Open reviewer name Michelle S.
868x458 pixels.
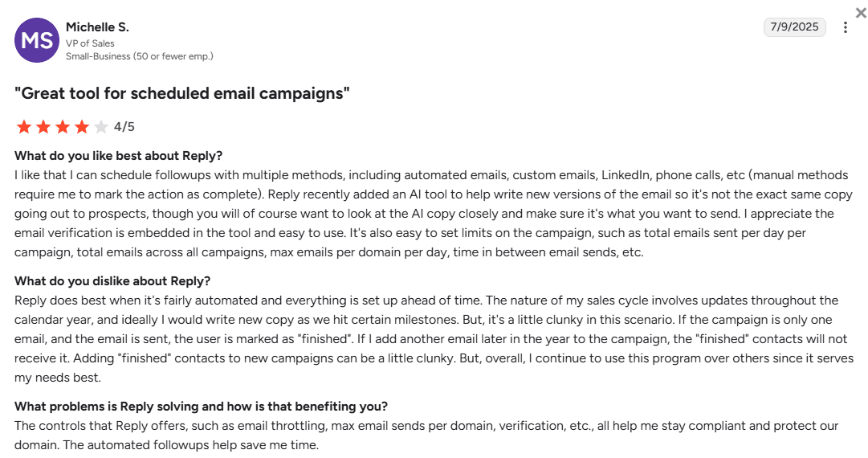click(x=97, y=27)
